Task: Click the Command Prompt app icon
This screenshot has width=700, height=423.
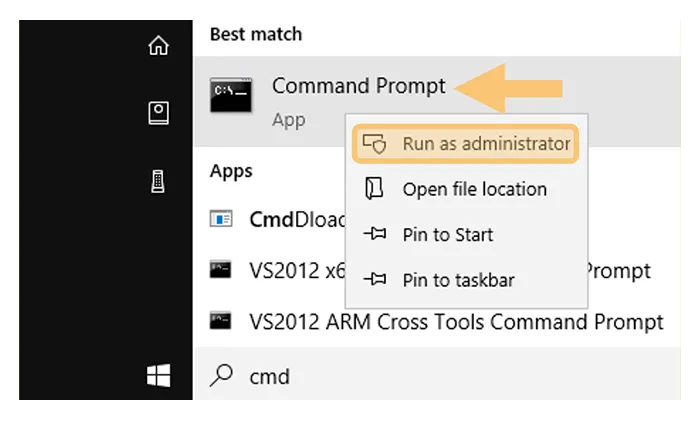Action: click(231, 95)
